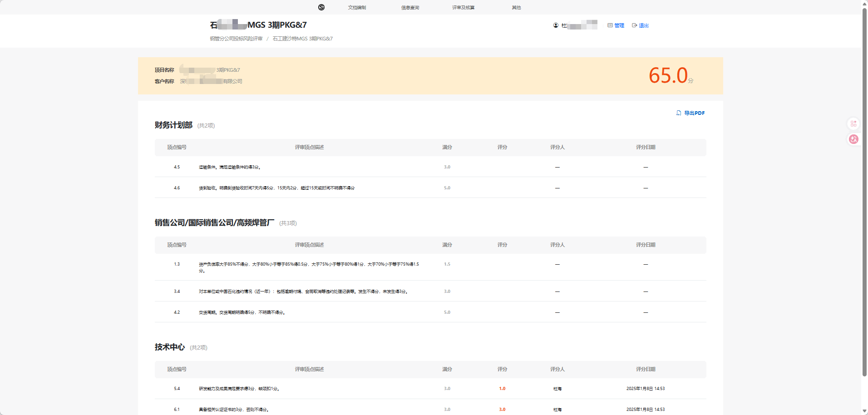Open the 管理 management link
Viewport: 868px width, 415px height.
(616, 25)
